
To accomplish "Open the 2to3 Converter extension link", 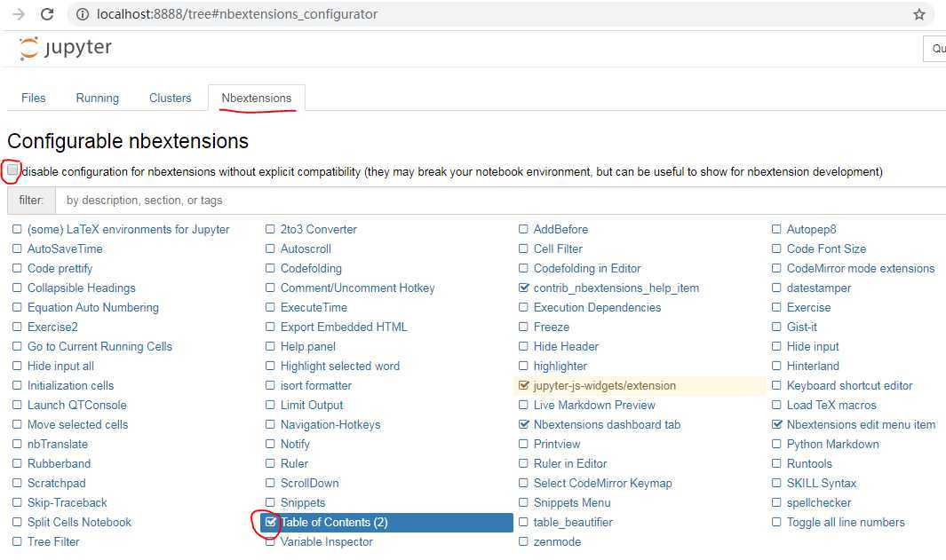I will click(319, 229).
